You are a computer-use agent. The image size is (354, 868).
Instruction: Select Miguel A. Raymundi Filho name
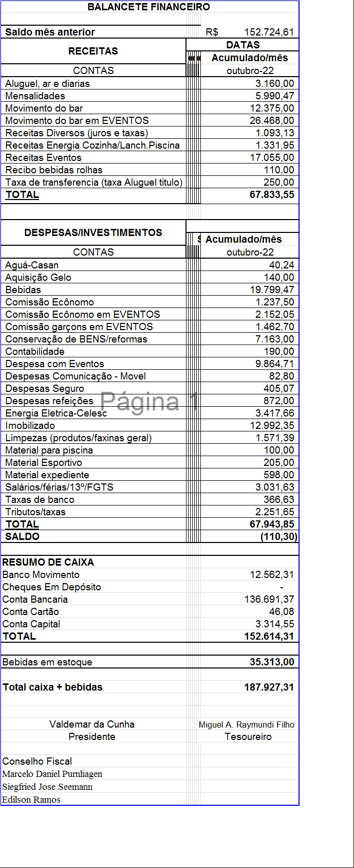tap(247, 725)
